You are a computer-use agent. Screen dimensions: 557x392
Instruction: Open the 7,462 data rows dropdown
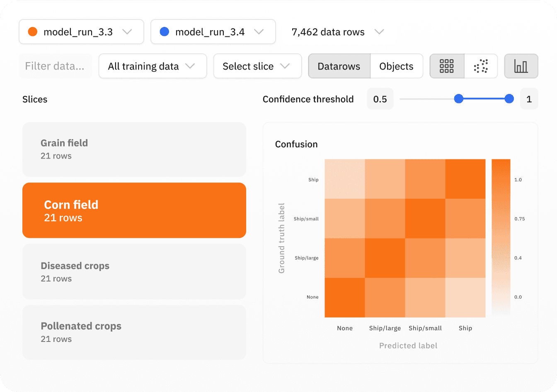(x=379, y=32)
